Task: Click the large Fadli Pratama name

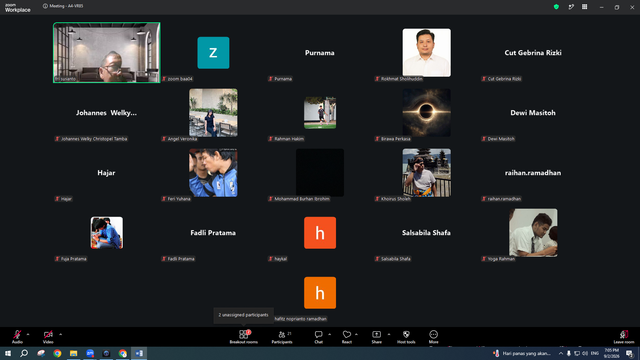Action: (213, 233)
